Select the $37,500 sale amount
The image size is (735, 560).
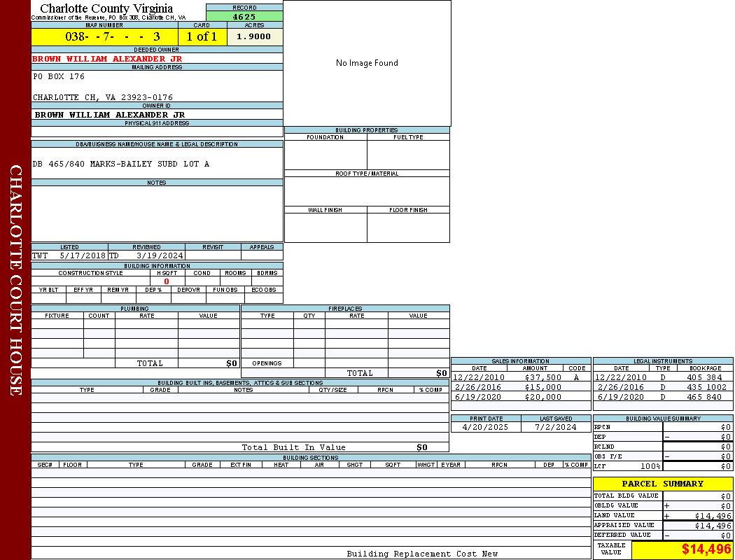[x=542, y=377]
